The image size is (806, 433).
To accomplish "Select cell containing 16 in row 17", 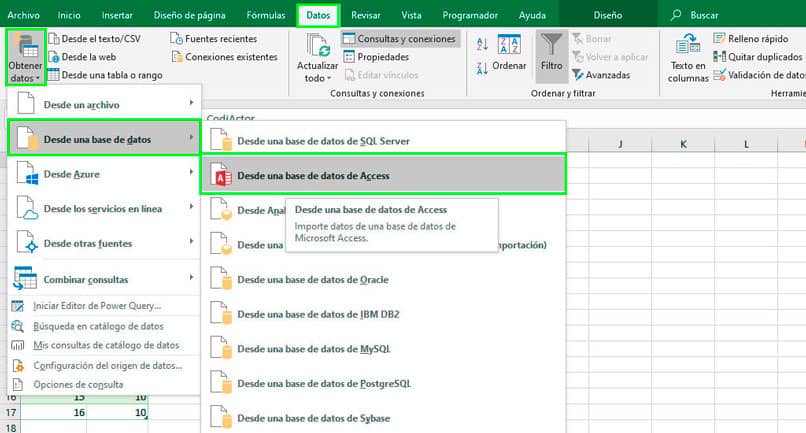I will [x=53, y=412].
